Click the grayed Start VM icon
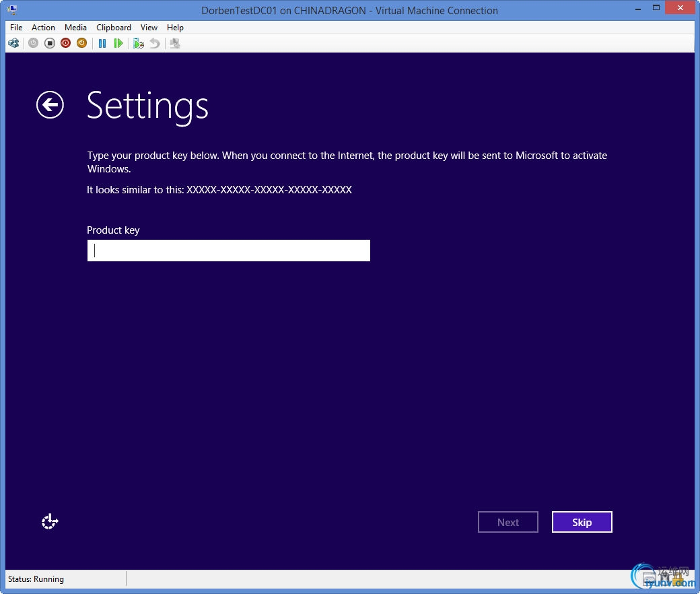 pos(34,43)
